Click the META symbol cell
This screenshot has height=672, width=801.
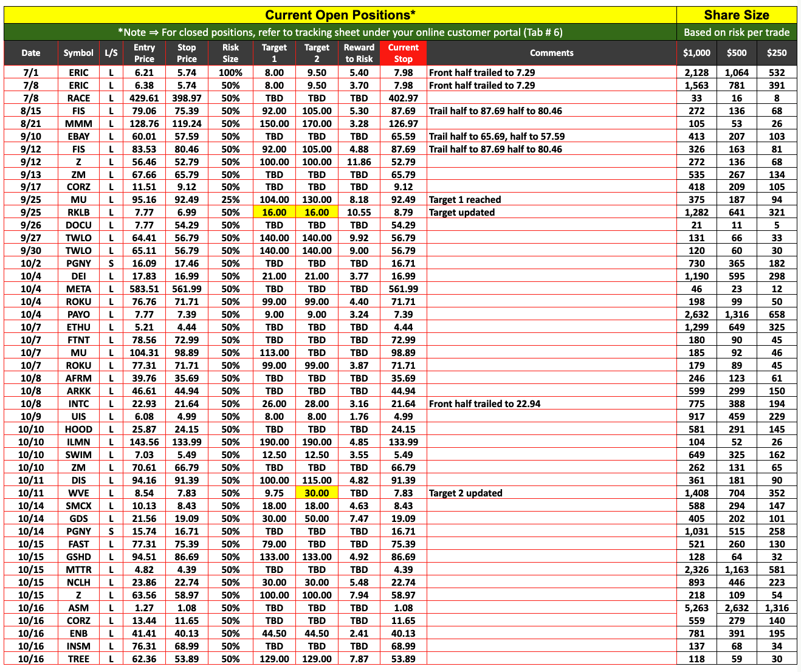point(78,289)
